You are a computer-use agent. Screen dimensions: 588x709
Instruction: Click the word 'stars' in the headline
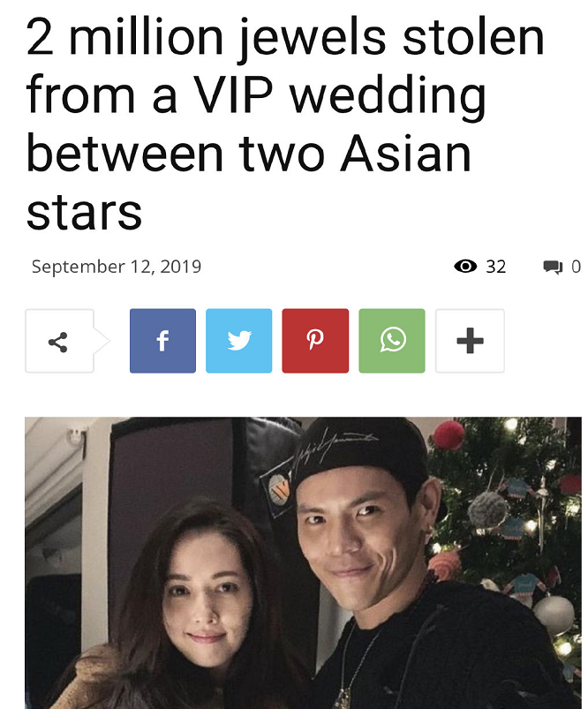pos(84,213)
